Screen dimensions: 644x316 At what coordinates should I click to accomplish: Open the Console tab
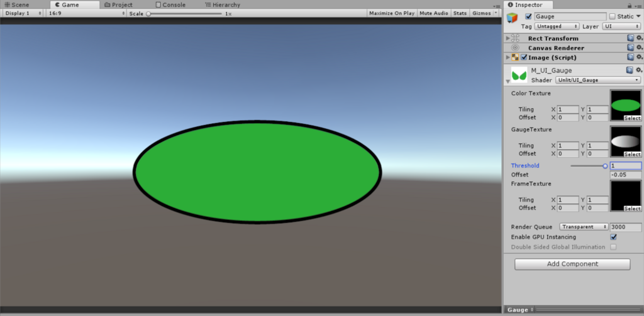click(170, 5)
